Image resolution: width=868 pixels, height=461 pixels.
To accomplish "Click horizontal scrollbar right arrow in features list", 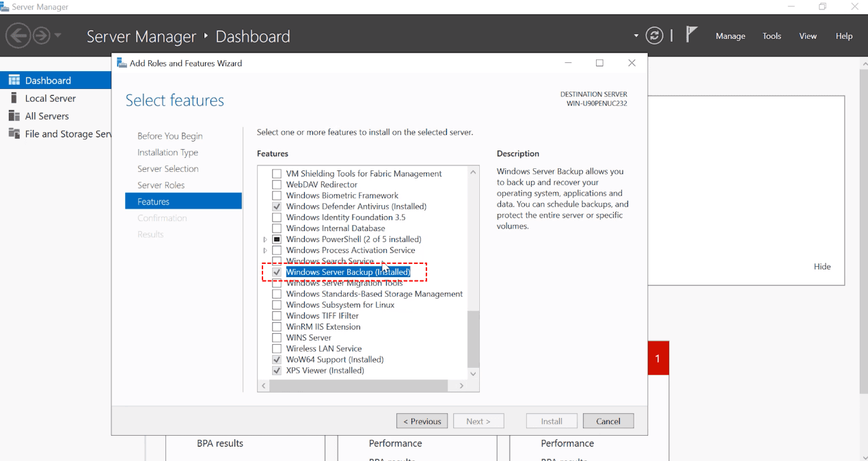I will pyautogui.click(x=461, y=386).
